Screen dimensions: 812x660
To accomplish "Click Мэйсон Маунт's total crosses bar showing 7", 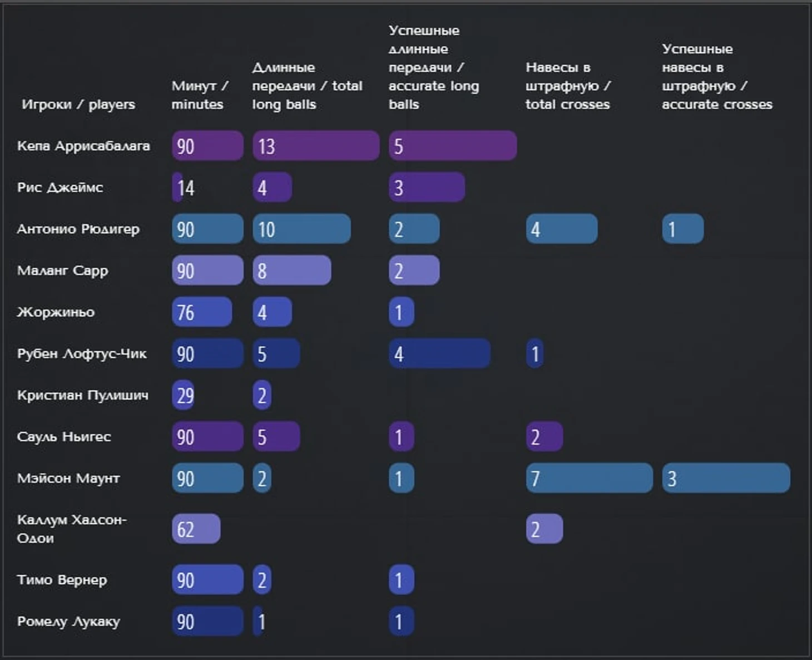I will coord(590,478).
